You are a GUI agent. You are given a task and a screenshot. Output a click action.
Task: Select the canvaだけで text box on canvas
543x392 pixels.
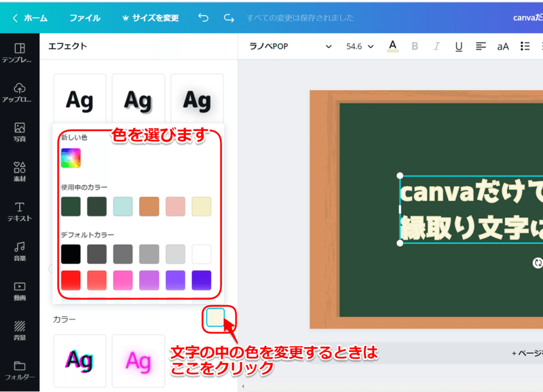[x=471, y=210]
